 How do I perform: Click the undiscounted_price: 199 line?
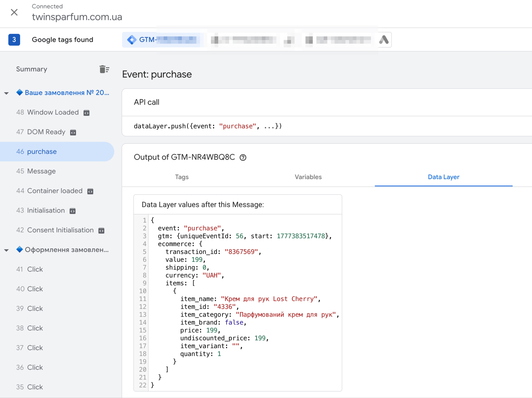[x=224, y=338]
